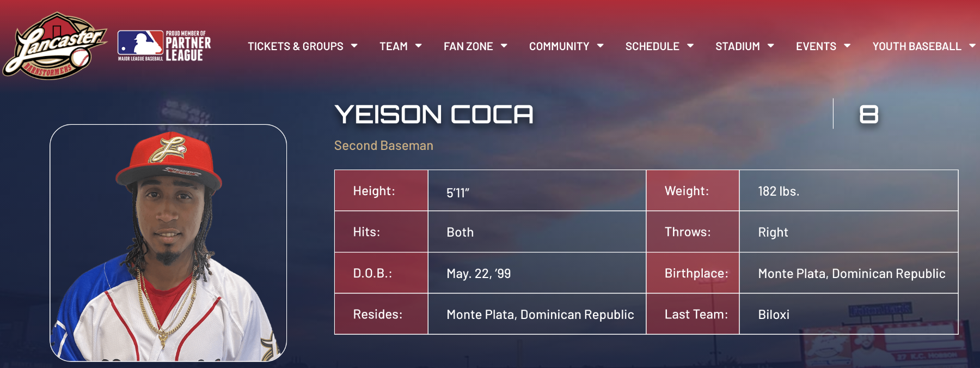
Task: Expand the Team menu arrow
Action: pos(419,46)
